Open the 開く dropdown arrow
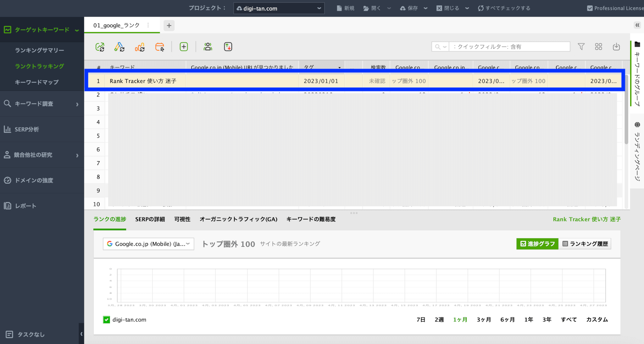 [389, 8]
